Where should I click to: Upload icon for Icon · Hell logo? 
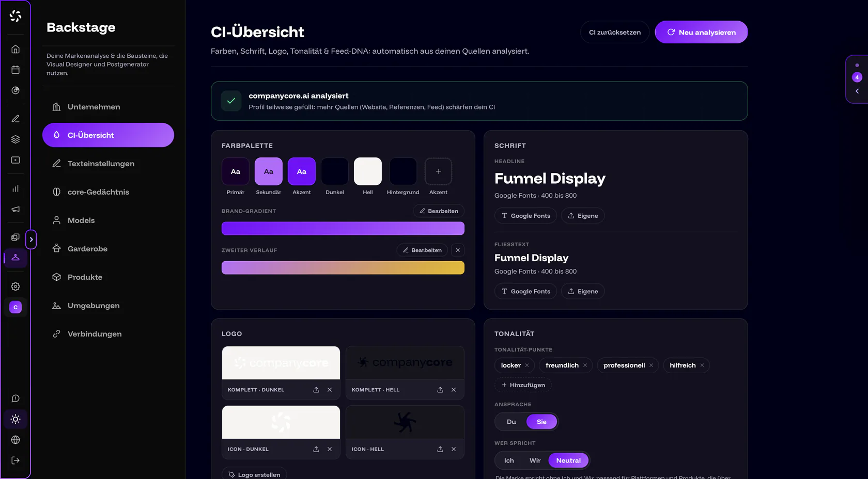[x=440, y=449]
